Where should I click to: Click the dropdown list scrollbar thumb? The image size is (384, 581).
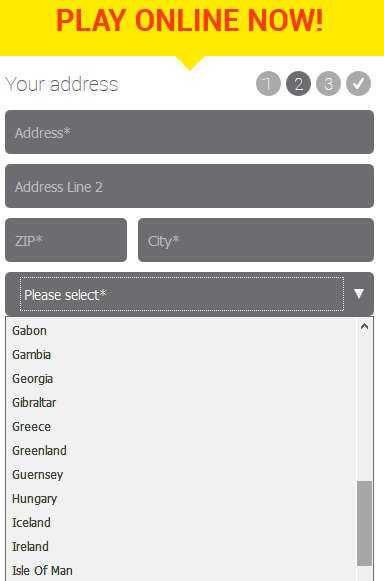click(364, 523)
